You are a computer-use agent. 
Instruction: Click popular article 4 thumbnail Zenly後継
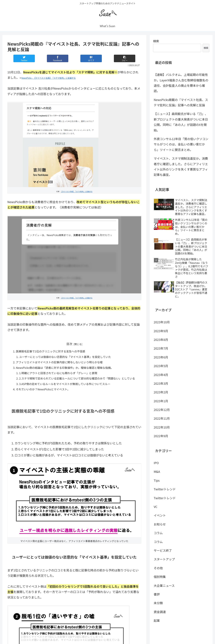(x=164, y=263)
